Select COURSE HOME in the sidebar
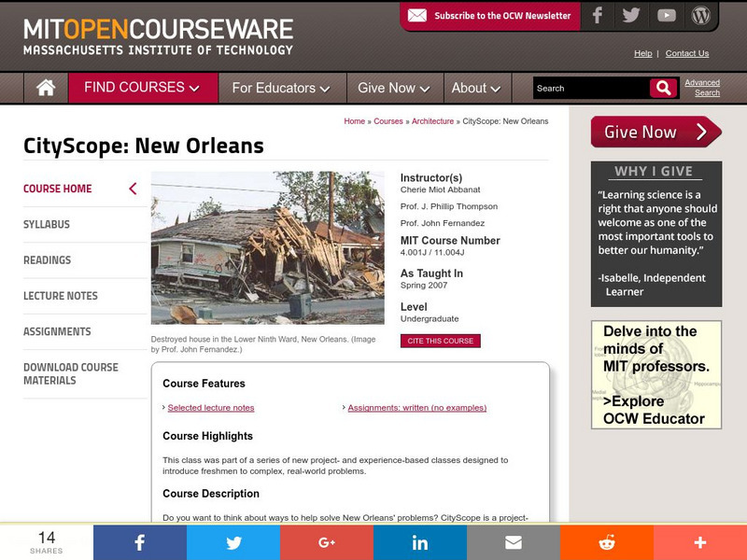The height and width of the screenshot is (560, 747). (58, 189)
